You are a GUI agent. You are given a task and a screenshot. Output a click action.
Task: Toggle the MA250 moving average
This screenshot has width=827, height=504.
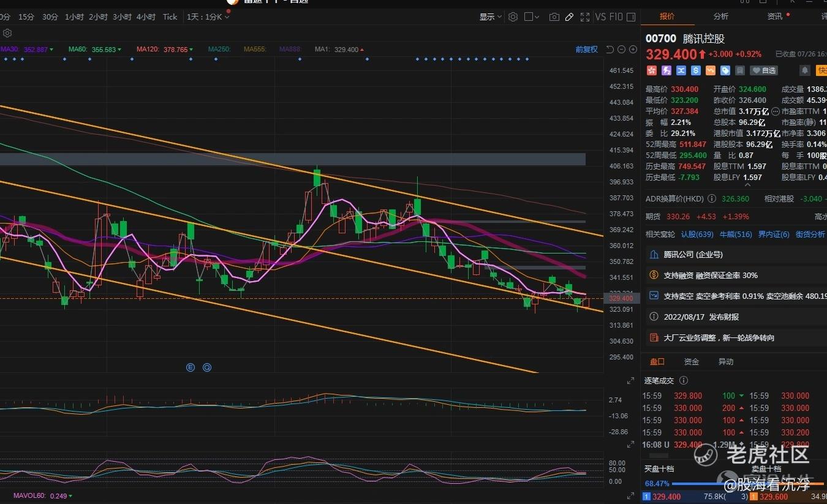pyautogui.click(x=219, y=50)
